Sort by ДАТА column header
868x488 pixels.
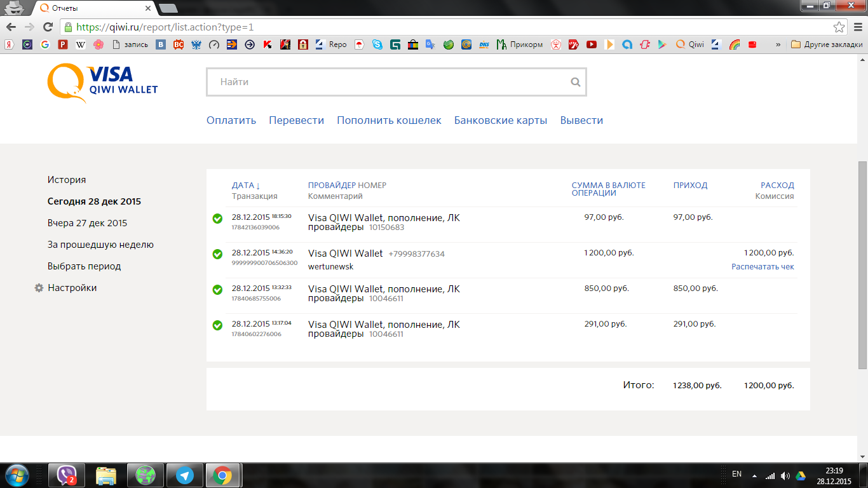pos(246,186)
